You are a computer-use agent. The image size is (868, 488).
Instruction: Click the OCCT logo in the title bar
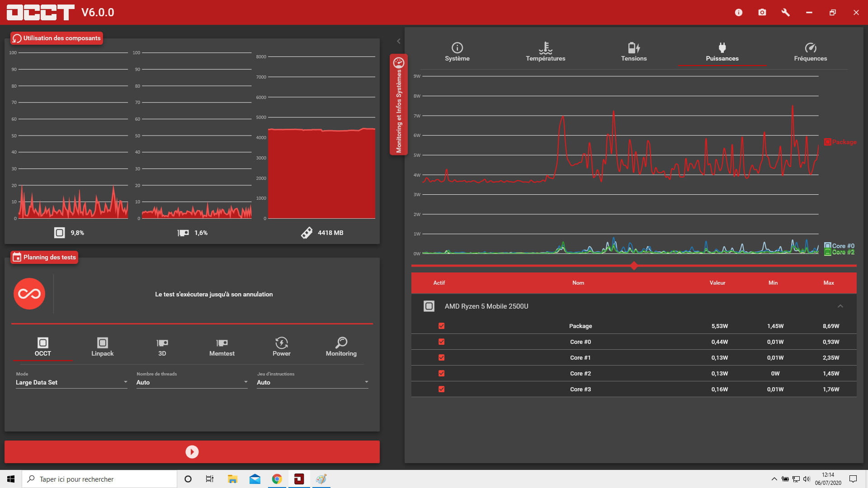point(40,12)
